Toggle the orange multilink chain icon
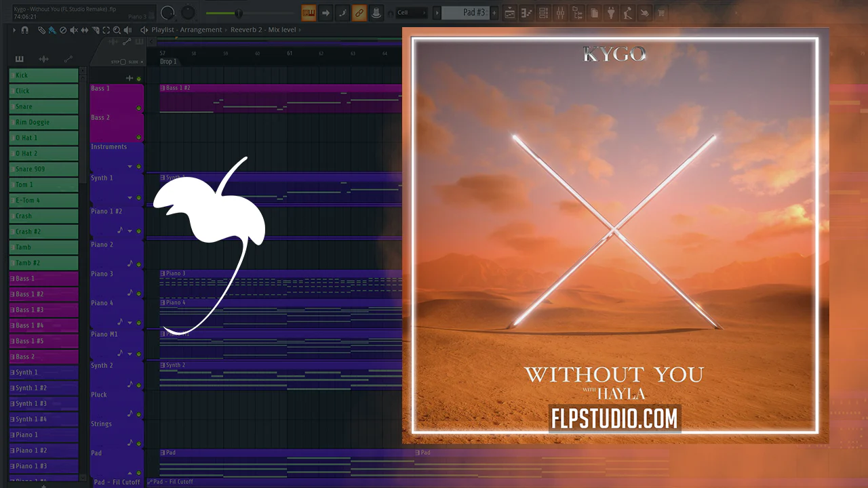 [359, 13]
